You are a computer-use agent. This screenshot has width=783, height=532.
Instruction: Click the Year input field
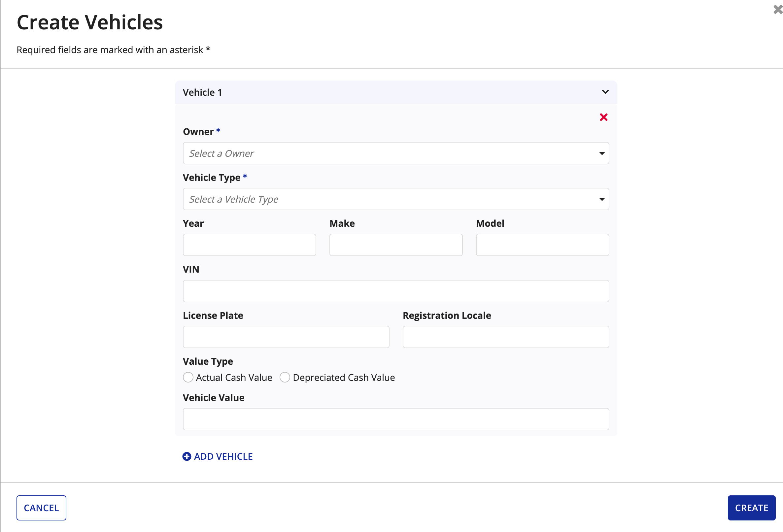coord(249,245)
